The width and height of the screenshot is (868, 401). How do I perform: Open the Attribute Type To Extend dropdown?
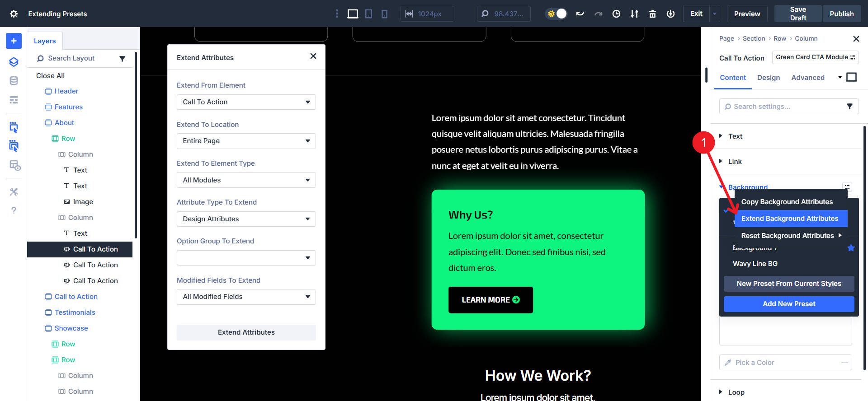coord(246,219)
